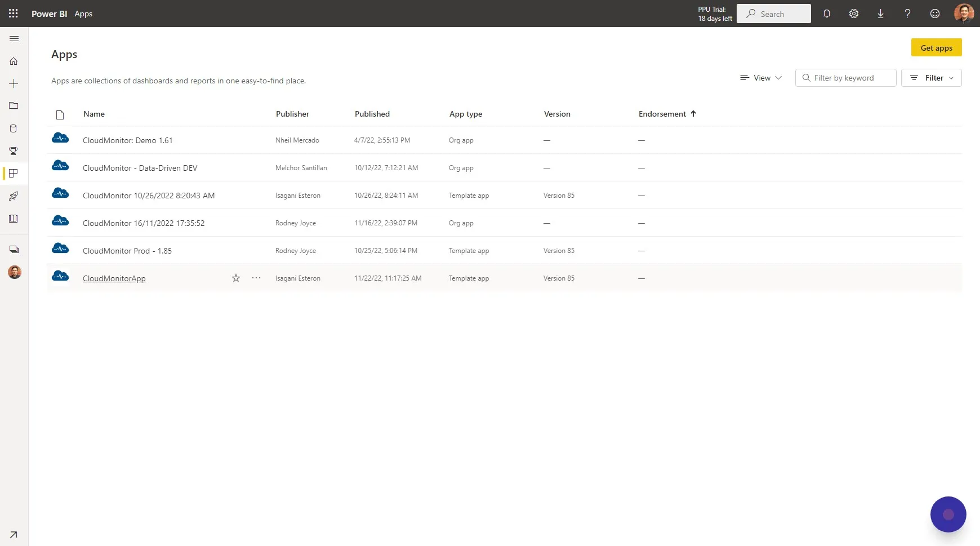Viewport: 980px width, 546px height.
Task: Open CloudMonitor 16/11/2022 17:35:52 app
Action: [x=144, y=223]
